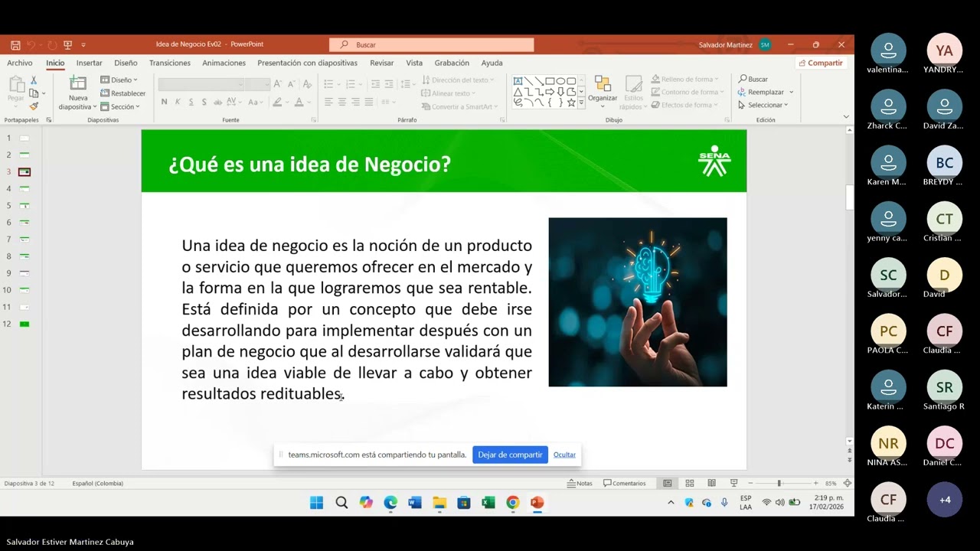This screenshot has height=551, width=980.
Task: Click the Buscar search field in title bar
Action: tap(431, 44)
